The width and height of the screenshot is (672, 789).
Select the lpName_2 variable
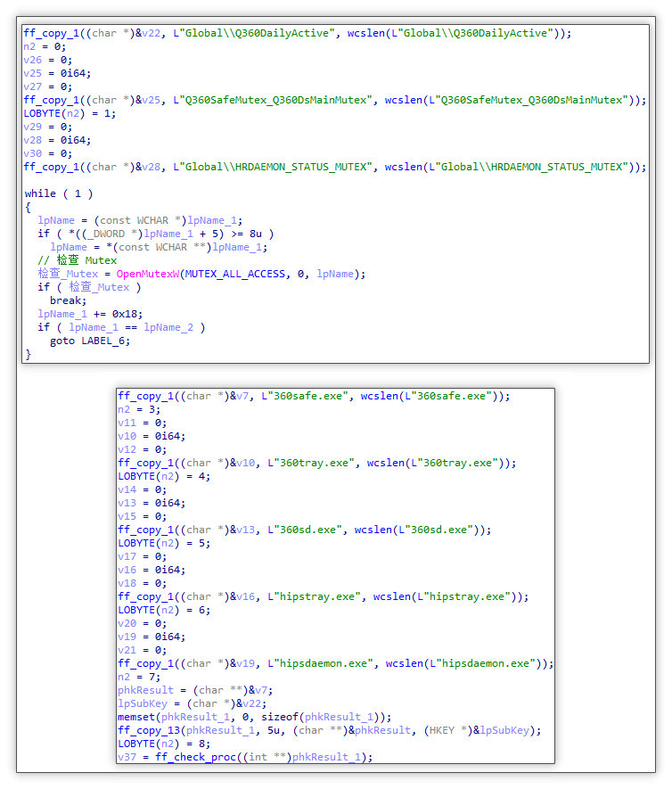[x=168, y=327]
